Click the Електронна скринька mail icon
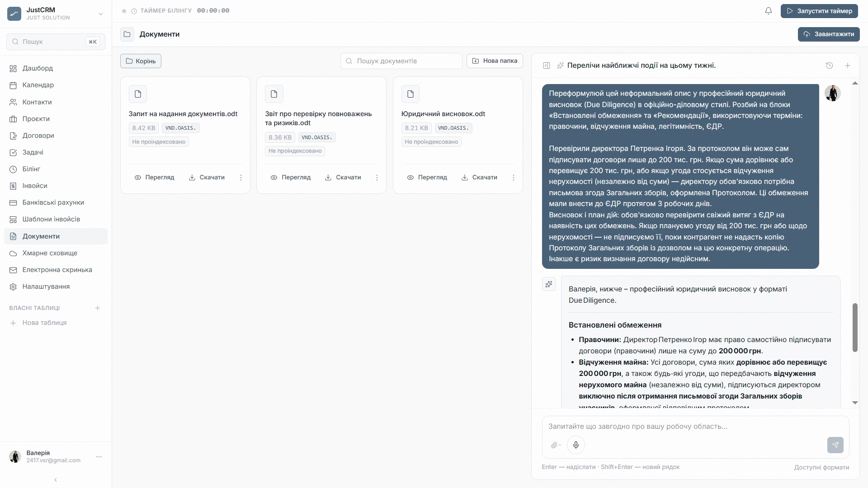Viewport: 868px width, 488px height. [x=13, y=270]
